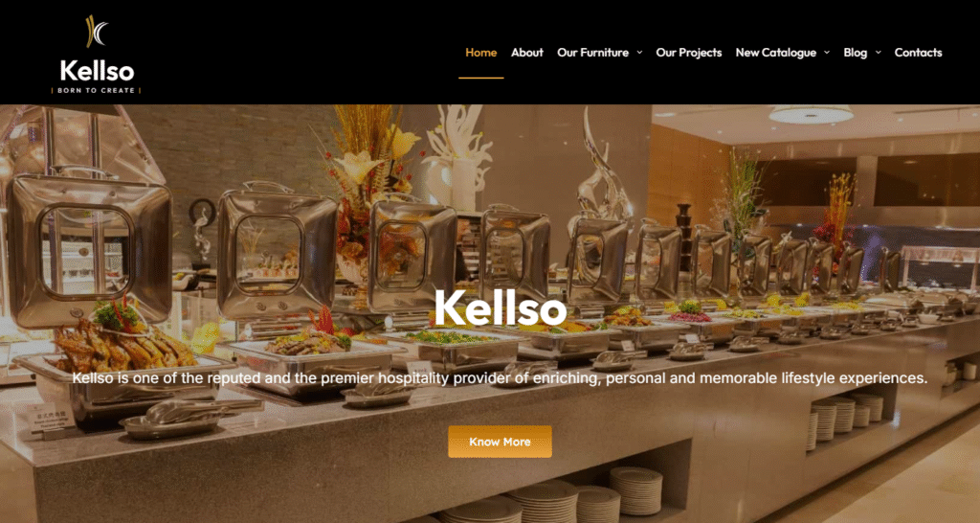Open the Blog menu item
Viewport: 980px width, 523px height.
[x=855, y=53]
